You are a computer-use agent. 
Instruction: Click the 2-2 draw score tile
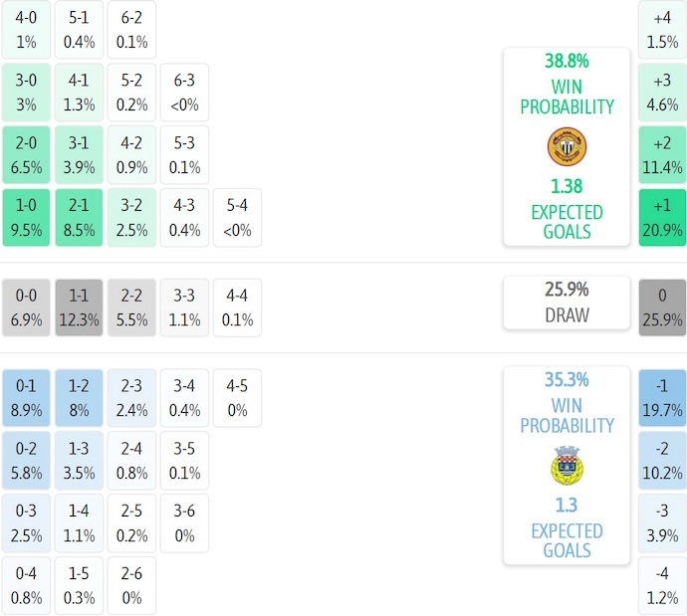(x=132, y=308)
